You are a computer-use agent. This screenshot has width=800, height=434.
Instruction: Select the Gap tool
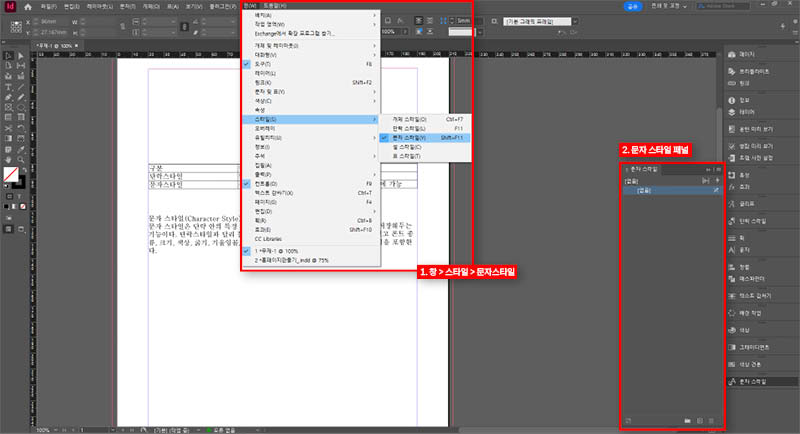(x=21, y=66)
